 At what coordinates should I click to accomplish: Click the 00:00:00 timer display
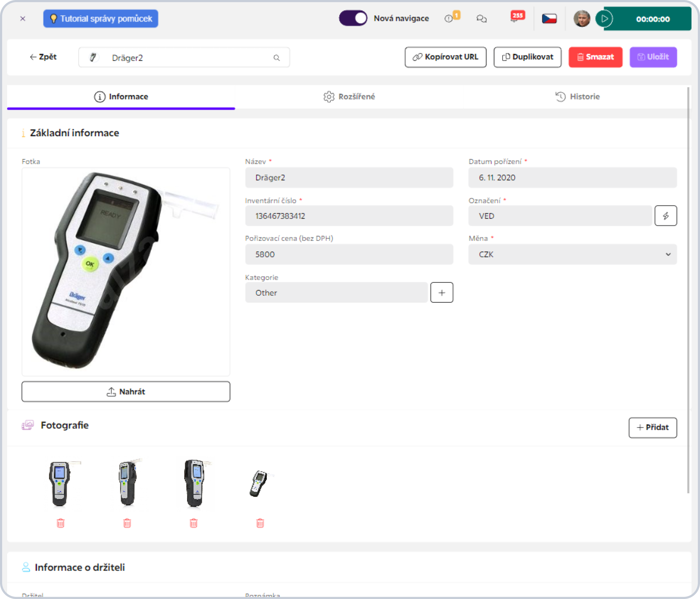point(652,19)
